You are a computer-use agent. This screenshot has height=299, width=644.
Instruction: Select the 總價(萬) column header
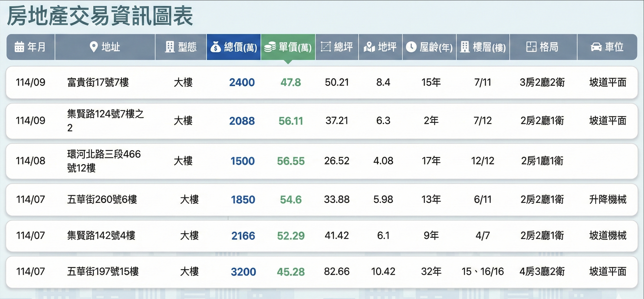[x=234, y=47]
